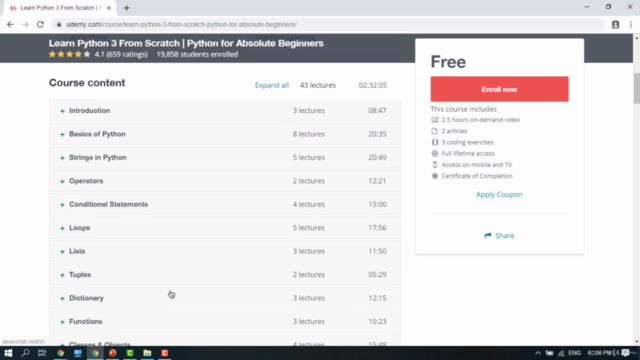The height and width of the screenshot is (360, 640).
Task: Expand the Lists section
Action: click(x=225, y=251)
